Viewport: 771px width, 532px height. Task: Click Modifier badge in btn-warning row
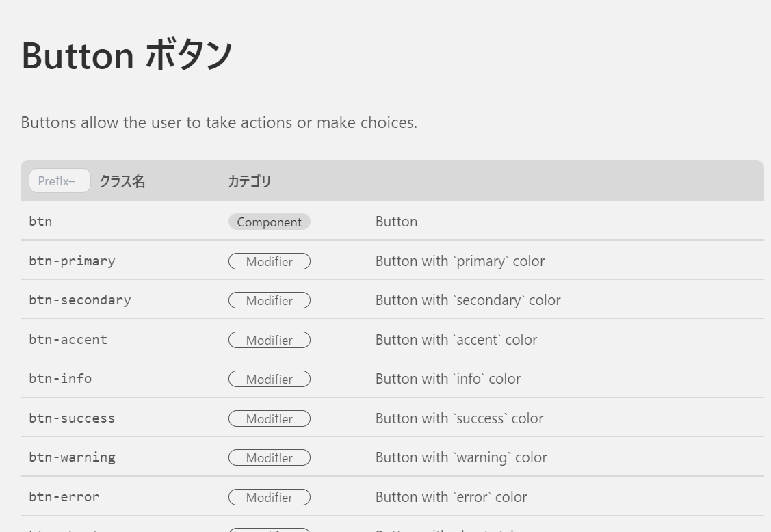pyautogui.click(x=270, y=457)
